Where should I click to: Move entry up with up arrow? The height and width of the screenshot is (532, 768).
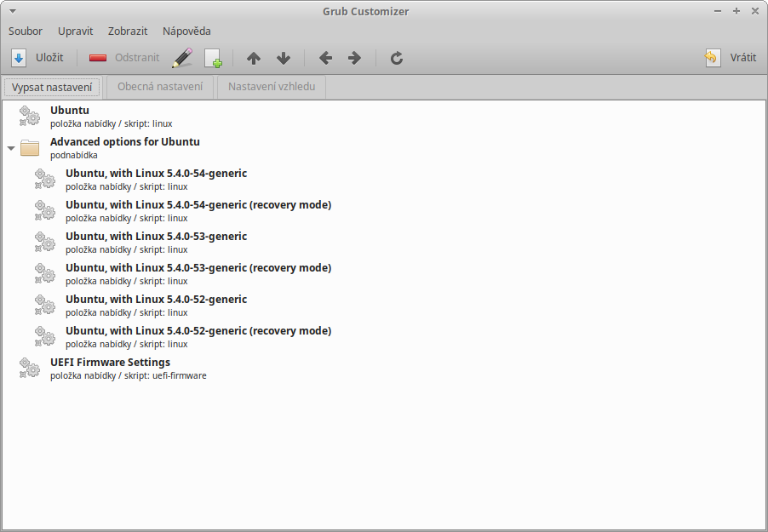click(253, 58)
